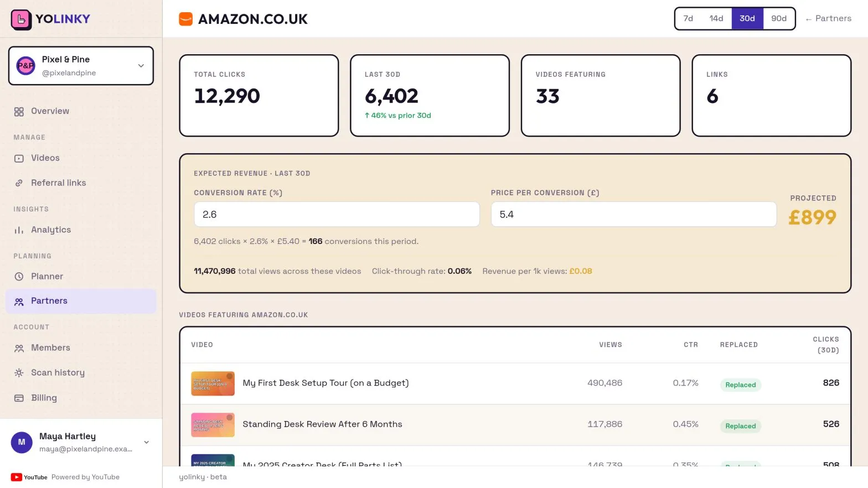This screenshot has width=868, height=488.
Task: Open Analytics in the sidebar
Action: 81,230
